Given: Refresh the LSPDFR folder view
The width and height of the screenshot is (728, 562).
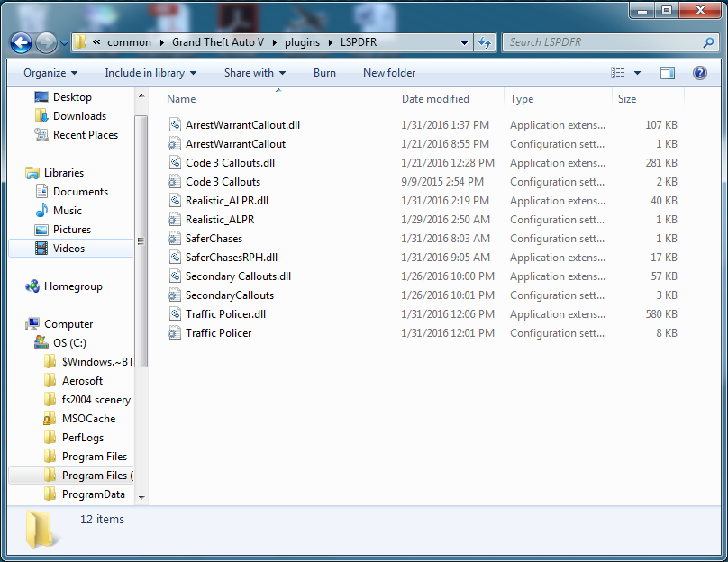Looking at the screenshot, I should point(485,42).
